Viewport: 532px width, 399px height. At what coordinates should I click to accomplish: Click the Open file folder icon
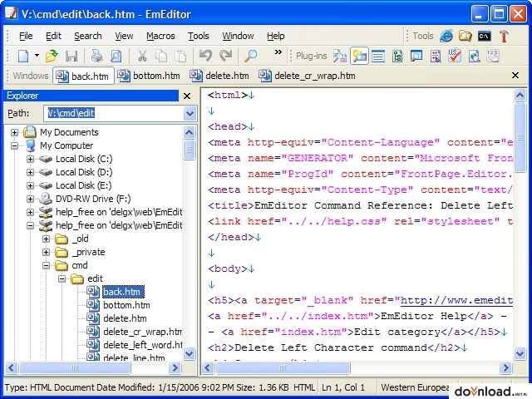click(52, 56)
